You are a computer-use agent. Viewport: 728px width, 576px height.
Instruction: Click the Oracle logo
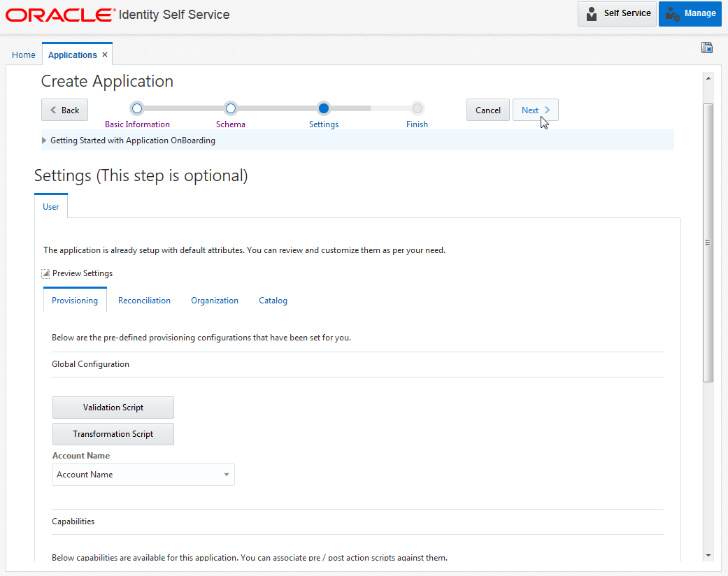click(x=59, y=13)
